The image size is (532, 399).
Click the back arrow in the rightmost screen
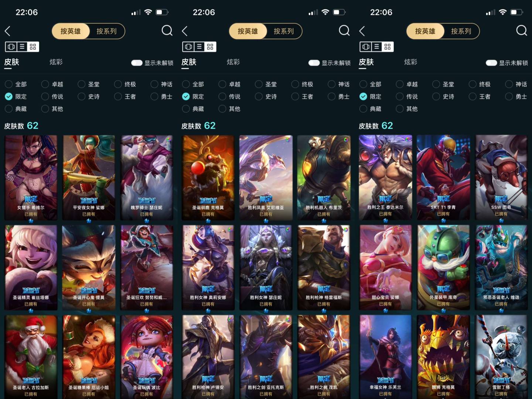[x=362, y=31]
